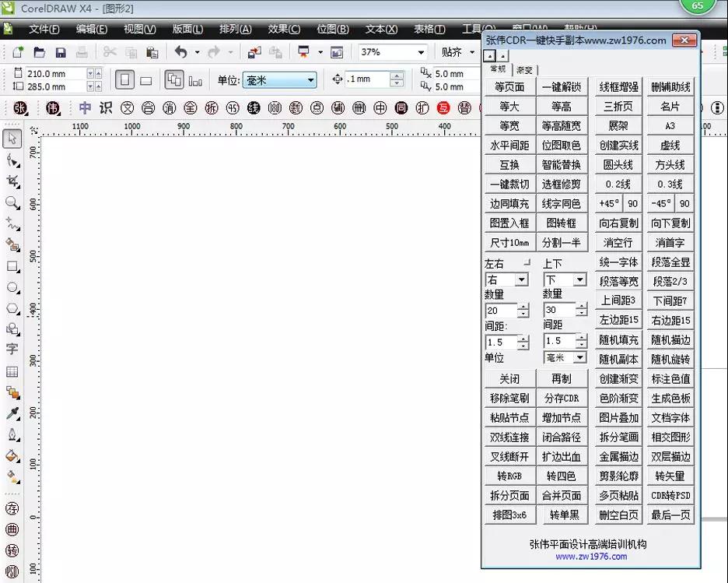
Task: Select the Table tool in the toolbox
Action: (12, 371)
